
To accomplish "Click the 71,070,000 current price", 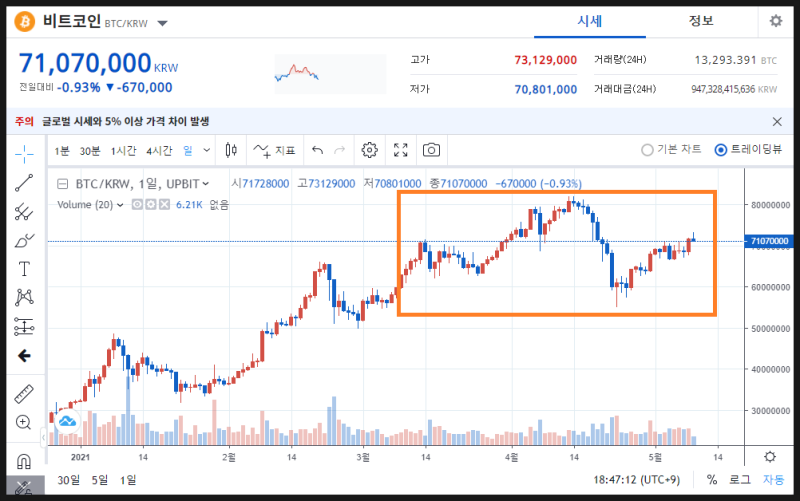I will pyautogui.click(x=85, y=63).
